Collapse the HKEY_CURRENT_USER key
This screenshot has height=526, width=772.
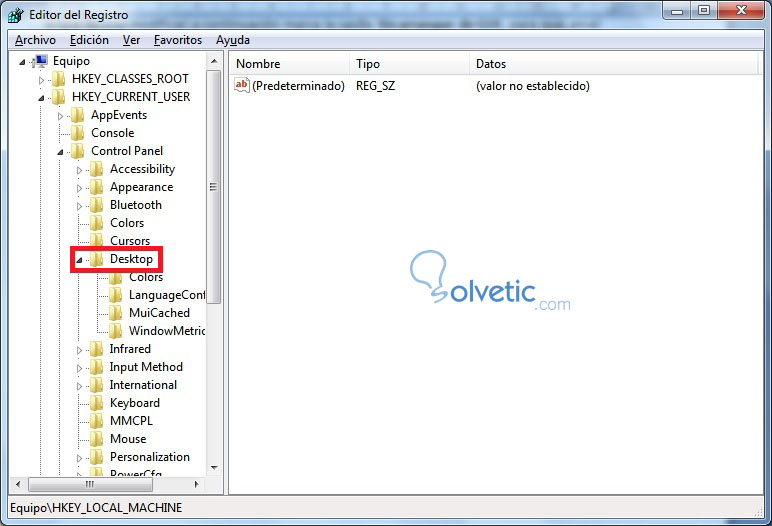click(x=41, y=98)
